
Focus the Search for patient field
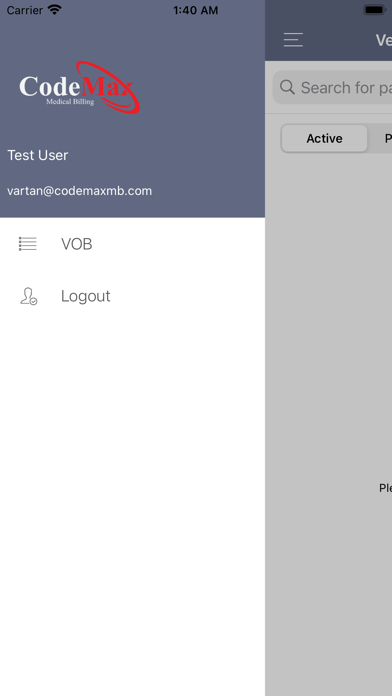tap(333, 87)
